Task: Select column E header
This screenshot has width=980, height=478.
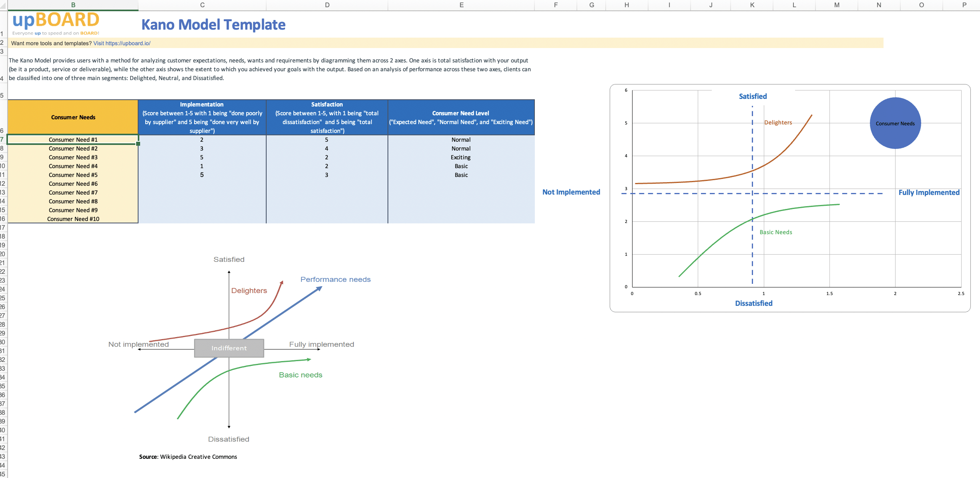Action: point(461,5)
